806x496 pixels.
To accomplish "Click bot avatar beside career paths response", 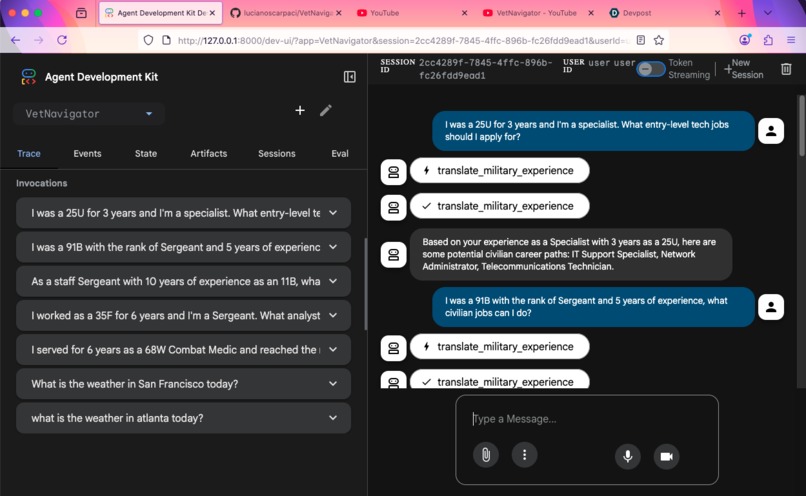I will [393, 254].
